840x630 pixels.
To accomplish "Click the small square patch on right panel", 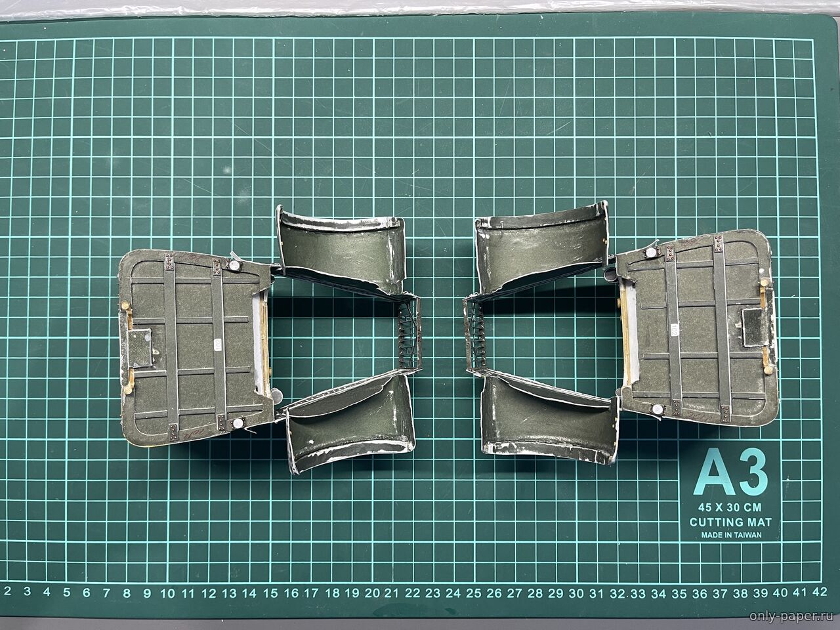I will [755, 327].
